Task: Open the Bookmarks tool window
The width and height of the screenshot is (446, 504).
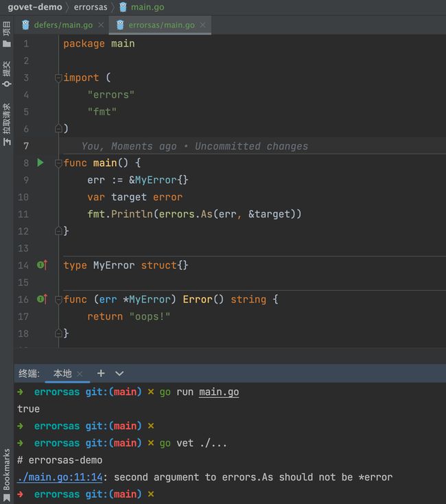Action: (x=6, y=475)
